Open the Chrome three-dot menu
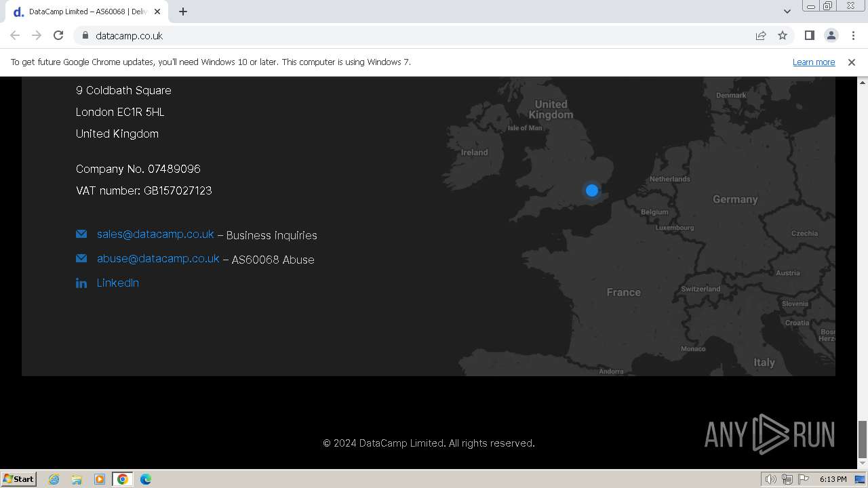 point(853,35)
